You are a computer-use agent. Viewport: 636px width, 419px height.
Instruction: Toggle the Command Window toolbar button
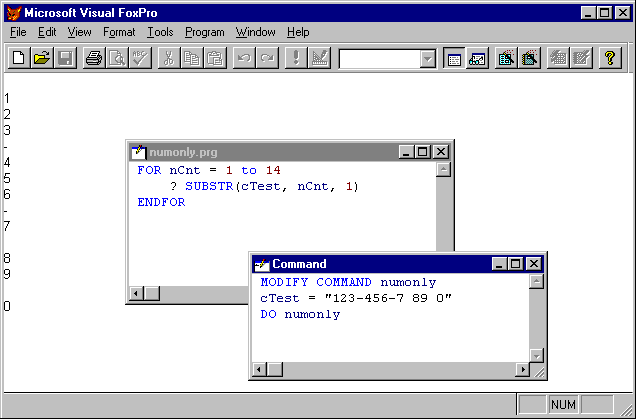pyautogui.click(x=454, y=58)
